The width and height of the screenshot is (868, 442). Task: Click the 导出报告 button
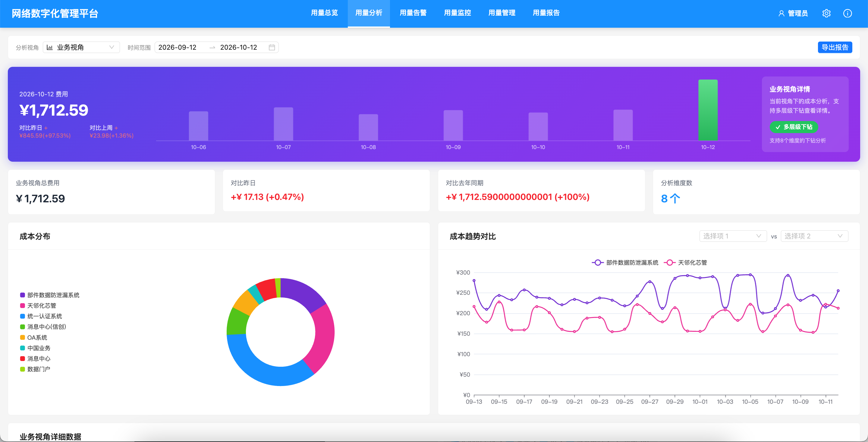pos(835,48)
